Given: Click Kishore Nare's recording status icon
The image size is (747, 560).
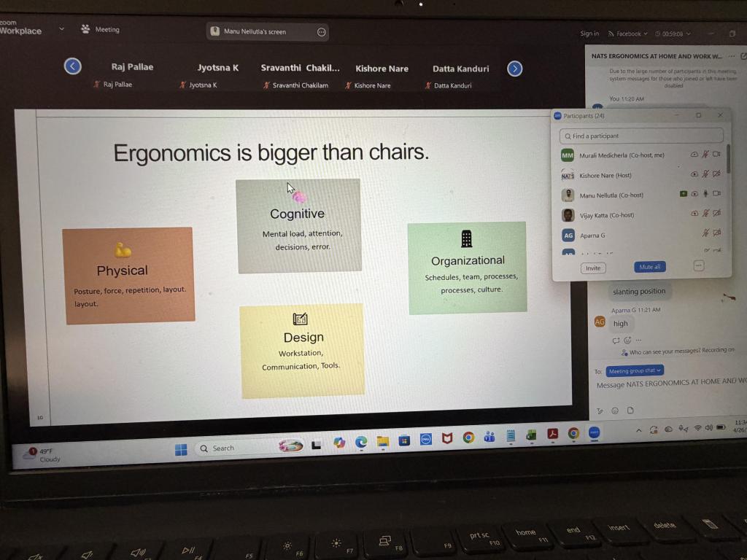Looking at the screenshot, I should 694,174.
